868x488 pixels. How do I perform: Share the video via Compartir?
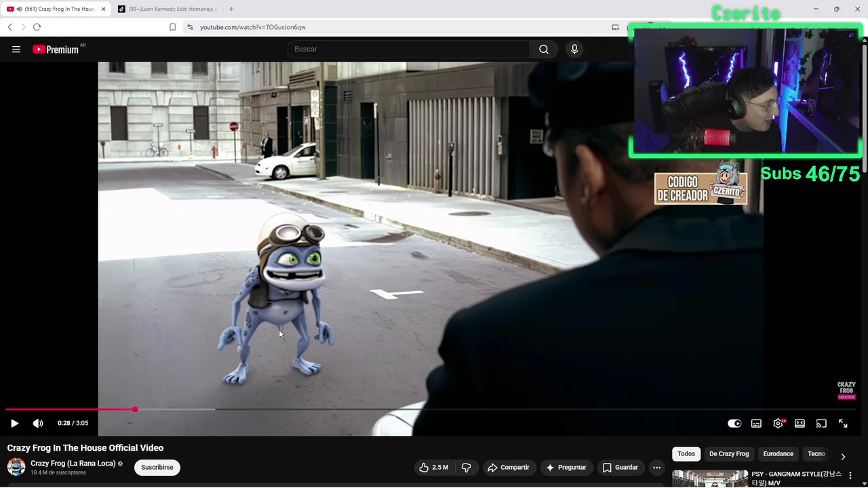(509, 467)
